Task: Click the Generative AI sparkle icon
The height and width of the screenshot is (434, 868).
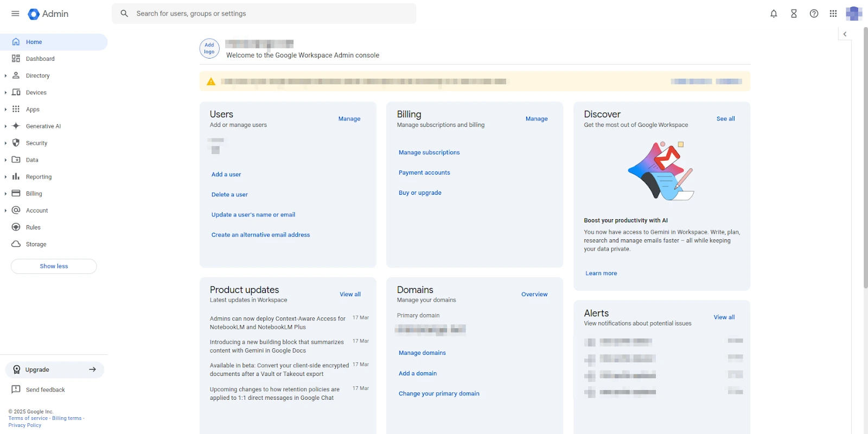Action: tap(16, 126)
